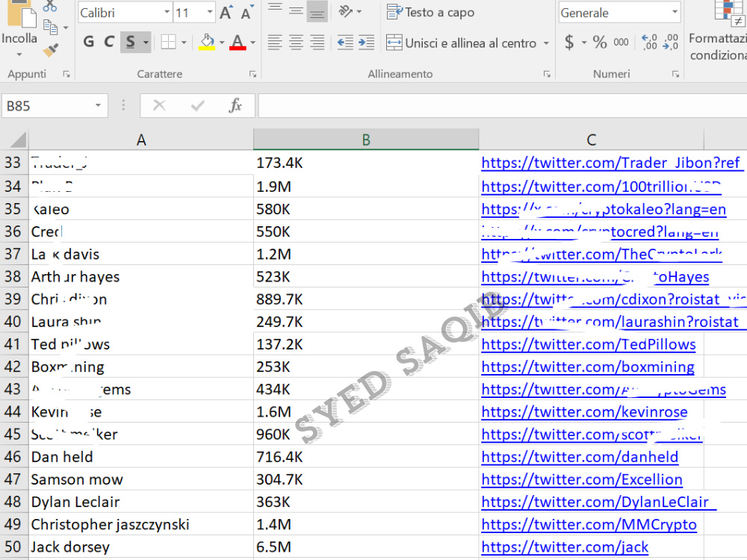
Task: Select the column A header
Action: (141, 140)
